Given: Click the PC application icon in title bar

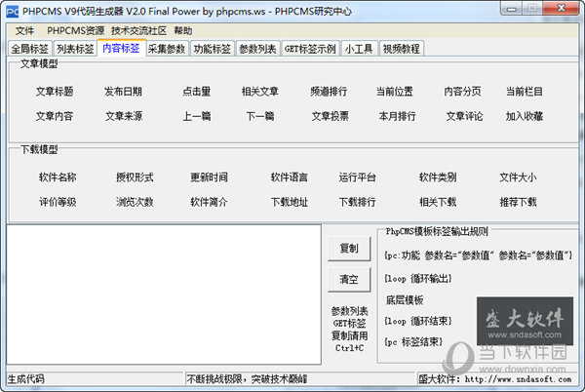Looking at the screenshot, I should pyautogui.click(x=13, y=12).
